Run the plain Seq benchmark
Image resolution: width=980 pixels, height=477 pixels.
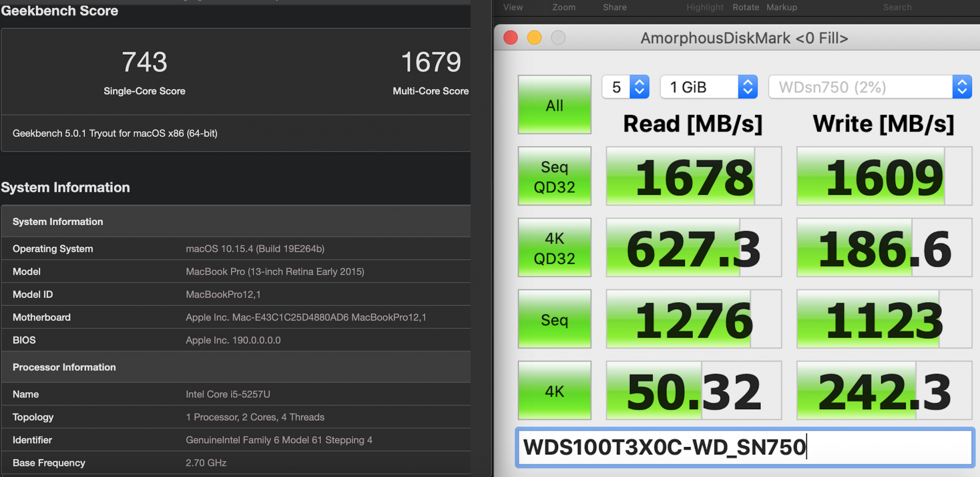554,319
